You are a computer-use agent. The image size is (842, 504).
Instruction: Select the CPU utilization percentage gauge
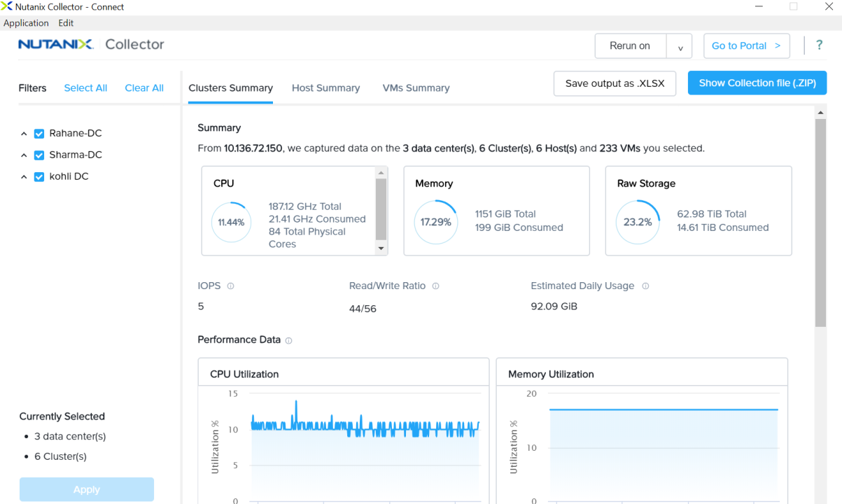231,222
